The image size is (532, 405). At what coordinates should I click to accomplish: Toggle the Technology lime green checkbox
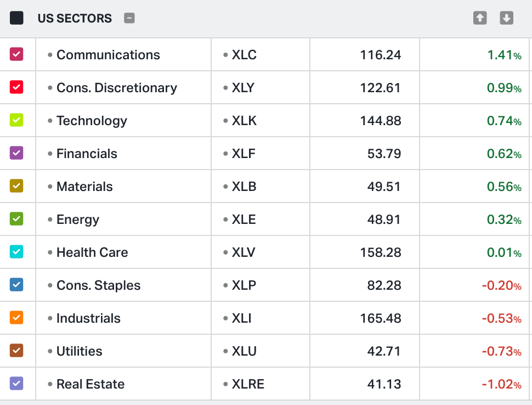tap(16, 120)
